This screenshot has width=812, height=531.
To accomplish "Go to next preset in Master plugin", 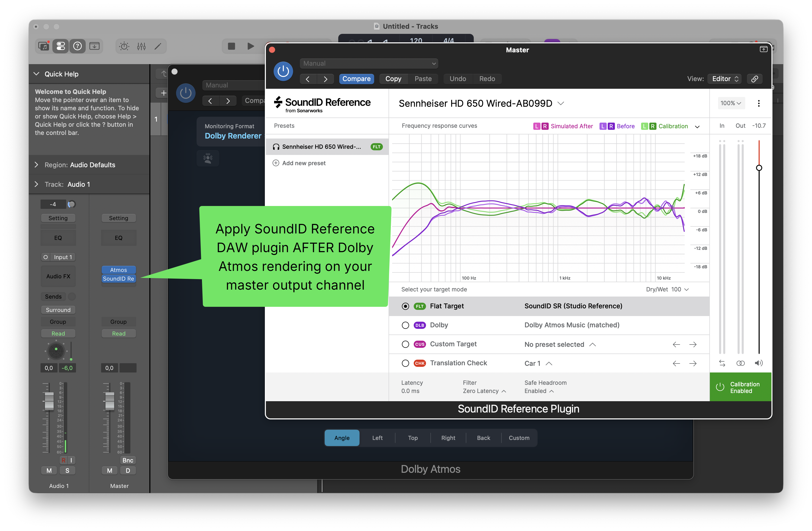I will pyautogui.click(x=325, y=79).
